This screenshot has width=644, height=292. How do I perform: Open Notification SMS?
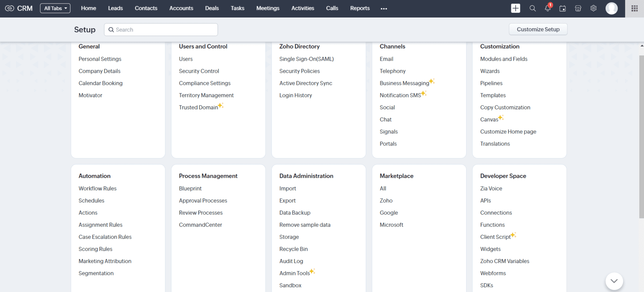click(400, 95)
